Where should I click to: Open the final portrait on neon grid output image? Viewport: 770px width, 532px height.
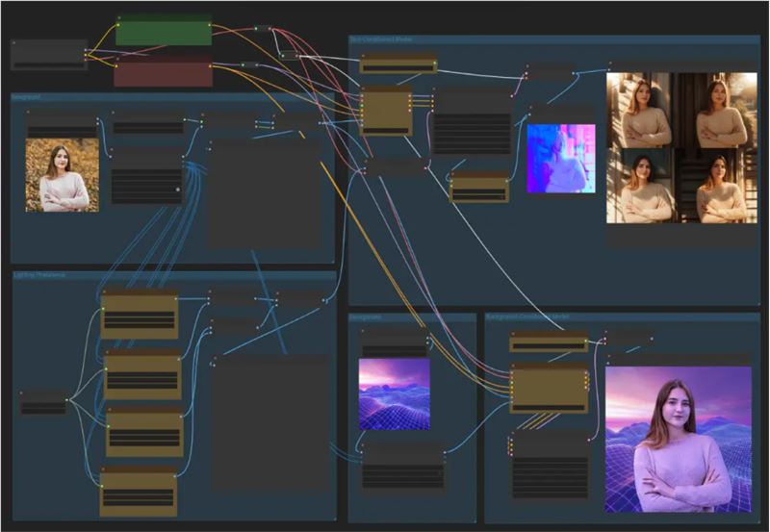pos(678,439)
